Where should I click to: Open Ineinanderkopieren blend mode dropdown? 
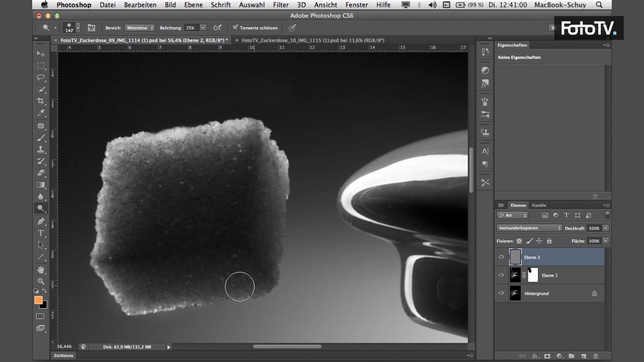529,228
